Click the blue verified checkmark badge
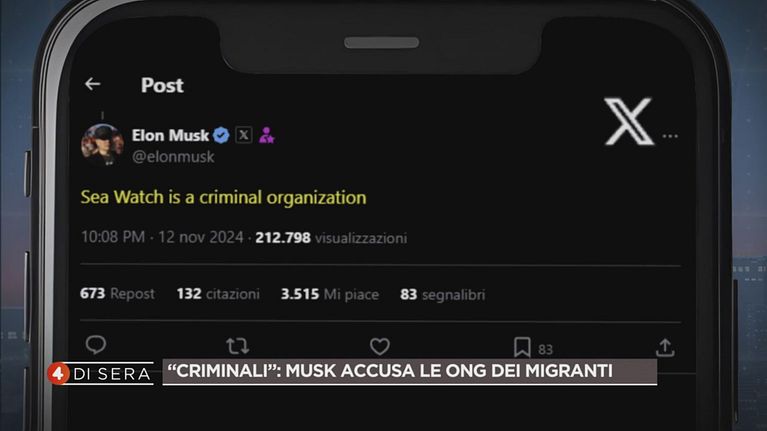Screen dimensions: 767x431 click(221, 135)
